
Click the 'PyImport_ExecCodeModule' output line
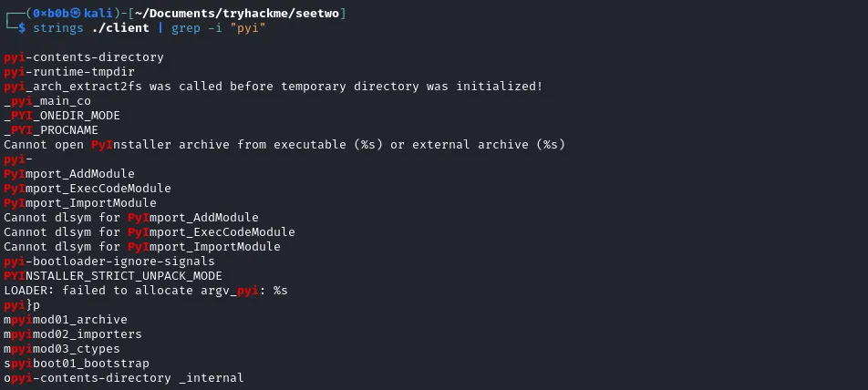(88, 189)
